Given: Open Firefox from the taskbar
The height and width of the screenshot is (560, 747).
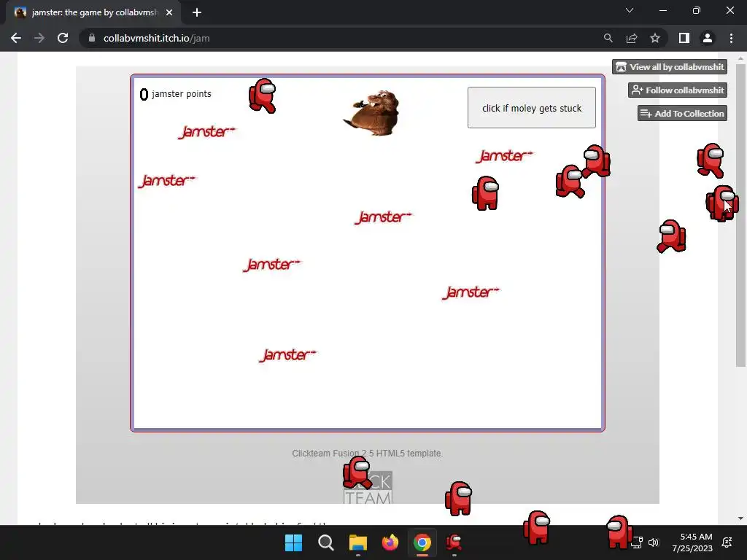Looking at the screenshot, I should click(390, 542).
